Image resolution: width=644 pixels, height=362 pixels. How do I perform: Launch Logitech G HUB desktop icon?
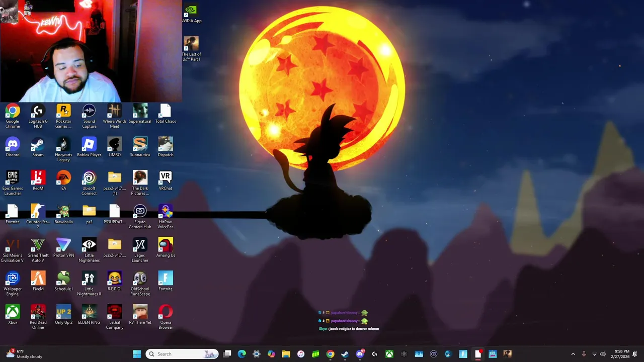[x=38, y=116]
